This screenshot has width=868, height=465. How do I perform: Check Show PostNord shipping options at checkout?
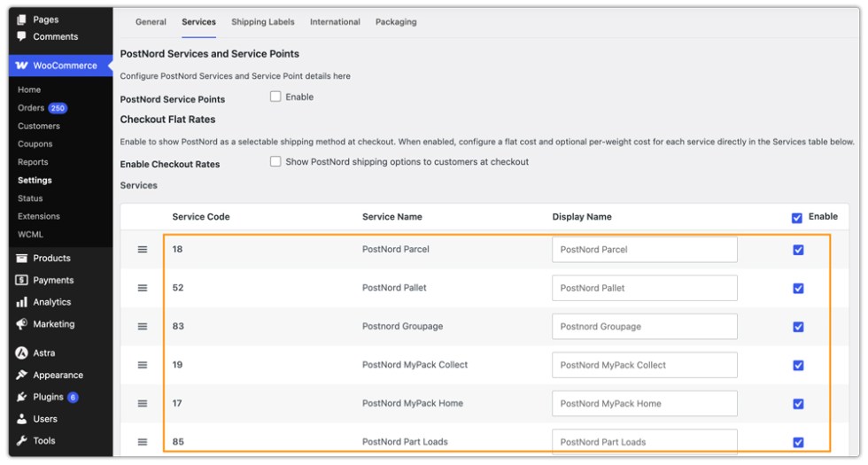pos(275,161)
